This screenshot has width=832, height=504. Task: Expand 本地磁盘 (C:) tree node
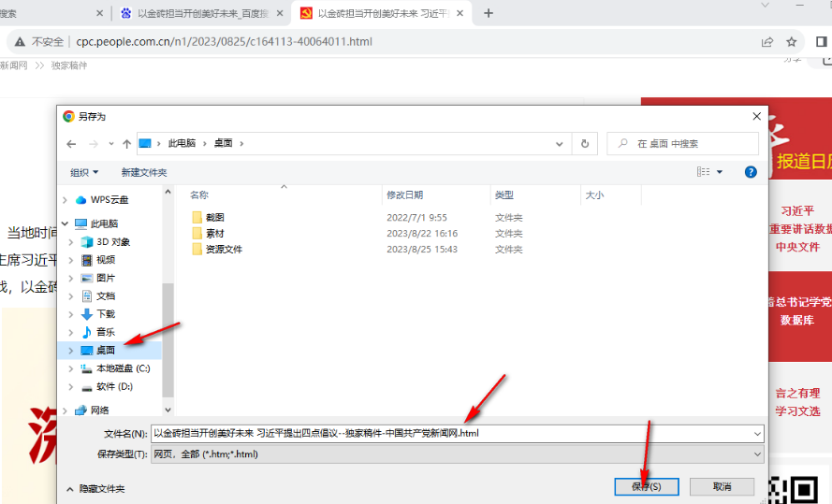(71, 368)
